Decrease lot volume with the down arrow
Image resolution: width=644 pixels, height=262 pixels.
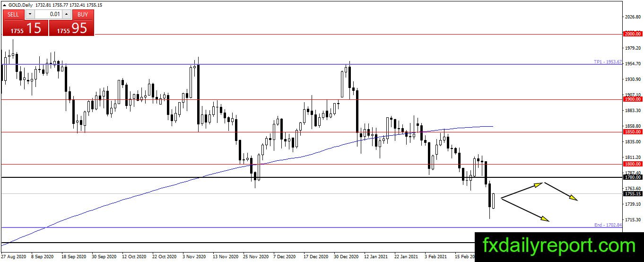[29, 15]
